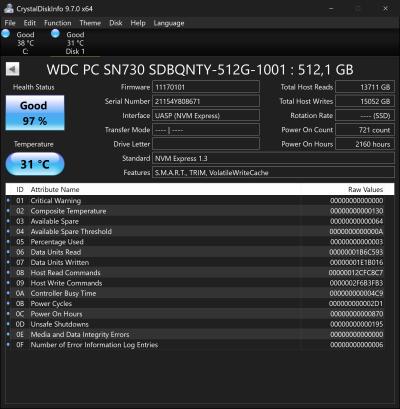The height and width of the screenshot is (409, 400).
Task: Click status dot for Controller Busy Time row
Action: (x=8, y=293)
